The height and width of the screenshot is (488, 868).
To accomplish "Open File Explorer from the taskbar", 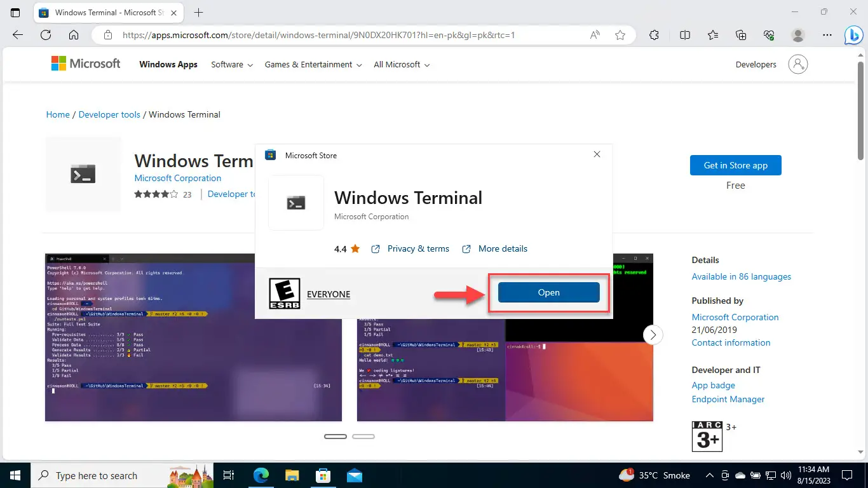I will click(x=292, y=475).
